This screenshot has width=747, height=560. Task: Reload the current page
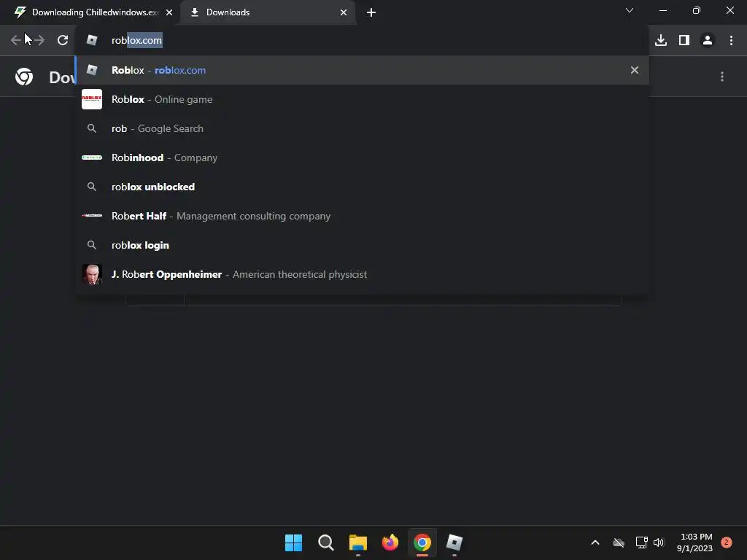pos(63,40)
